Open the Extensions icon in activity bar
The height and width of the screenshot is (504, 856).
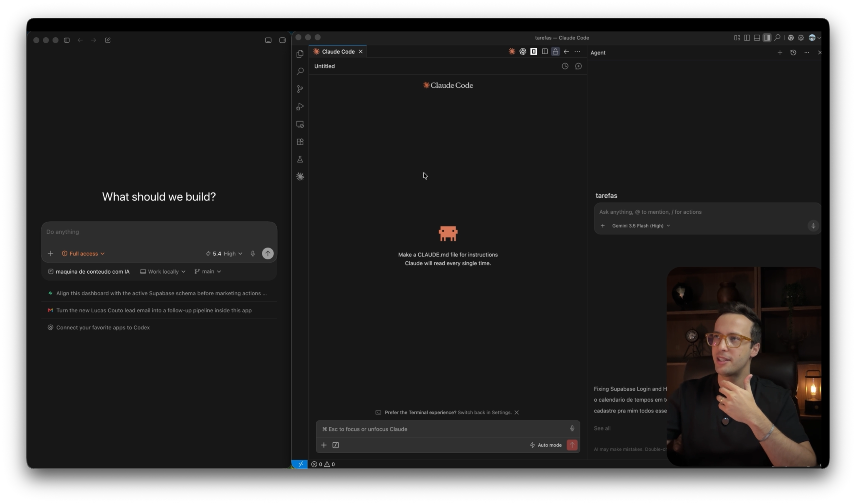[x=300, y=142]
